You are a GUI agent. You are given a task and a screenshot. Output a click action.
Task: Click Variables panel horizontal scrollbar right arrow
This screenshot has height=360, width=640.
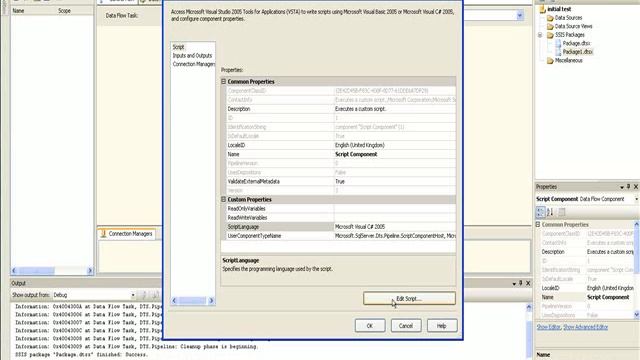point(90,271)
